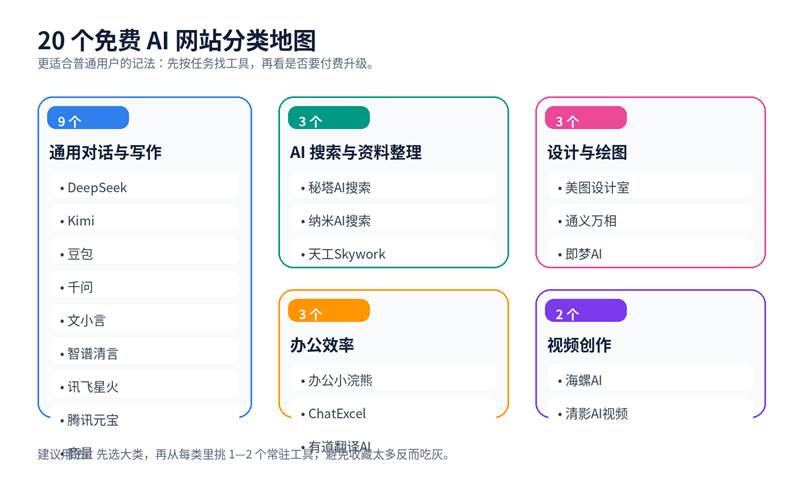The width and height of the screenshot is (803, 482).
Task: Open the 海螺AI item
Action: pos(650,380)
